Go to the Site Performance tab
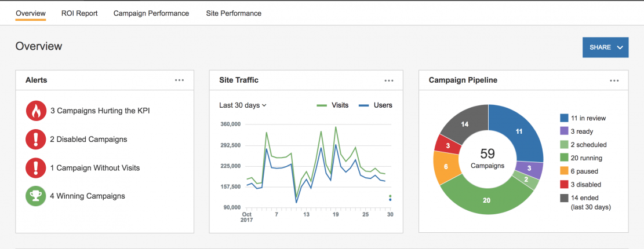Viewport: 644px width, 249px height. pyautogui.click(x=234, y=13)
